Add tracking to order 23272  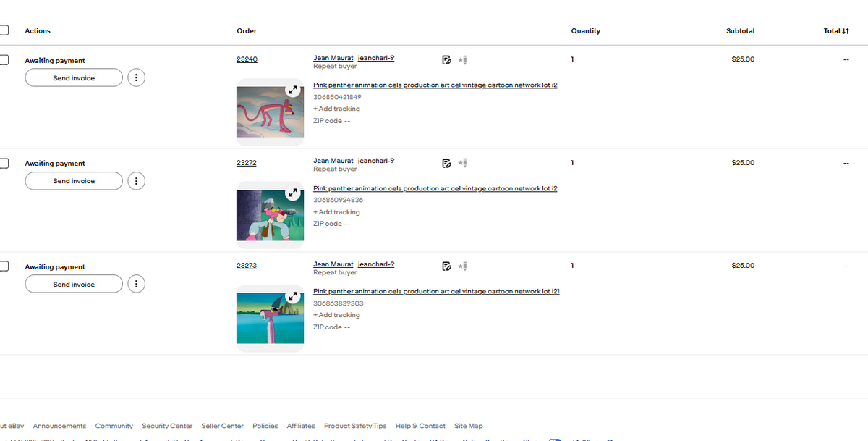pos(336,212)
